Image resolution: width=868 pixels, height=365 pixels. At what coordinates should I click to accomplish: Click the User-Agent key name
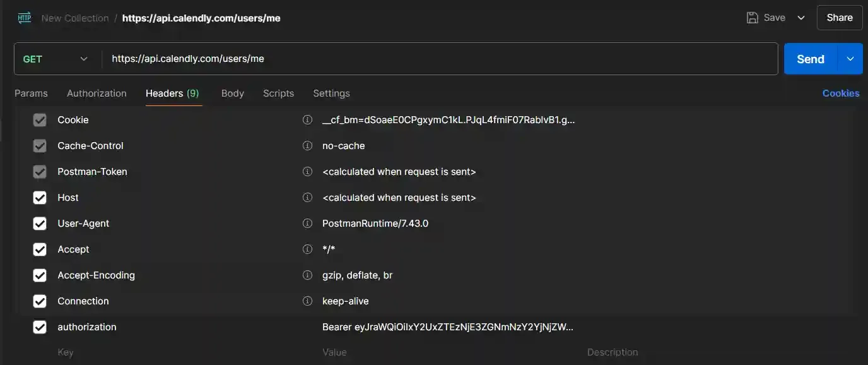83,223
